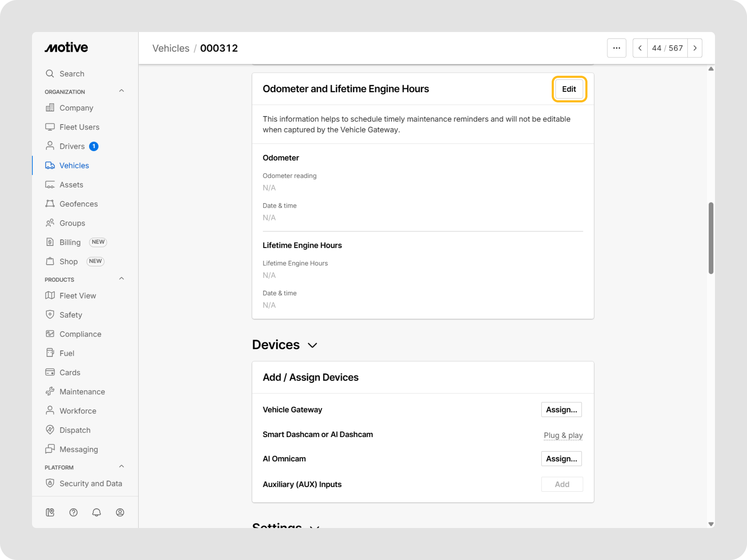Viewport: 747px width, 560px height.
Task: Collapse the Devices section chevron
Action: tap(312, 345)
